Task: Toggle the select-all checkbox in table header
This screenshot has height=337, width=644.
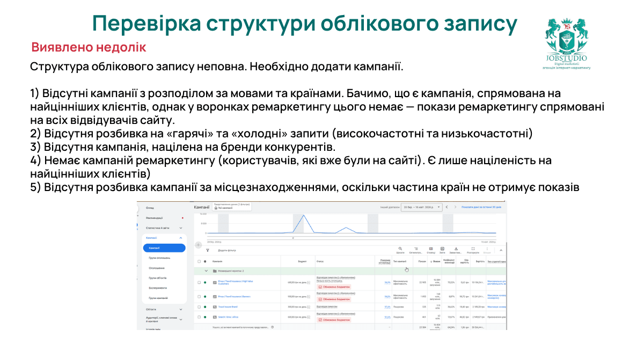Action: 199,261
